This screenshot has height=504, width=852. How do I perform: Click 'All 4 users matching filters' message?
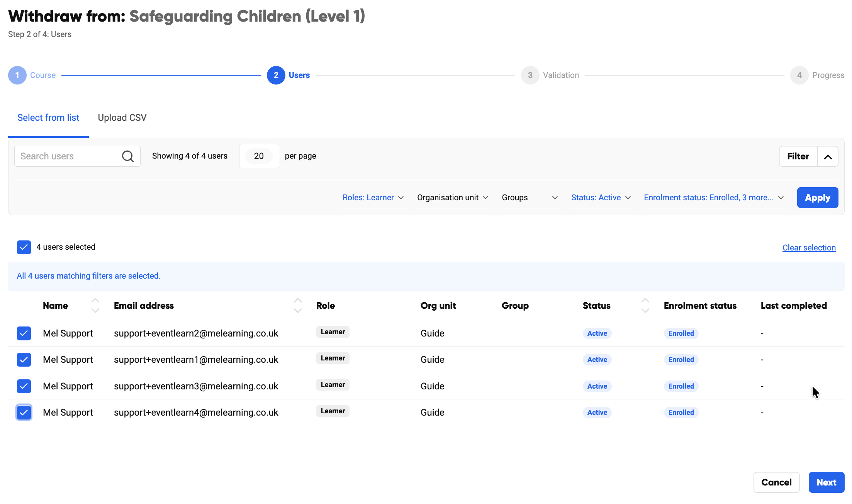pos(88,276)
